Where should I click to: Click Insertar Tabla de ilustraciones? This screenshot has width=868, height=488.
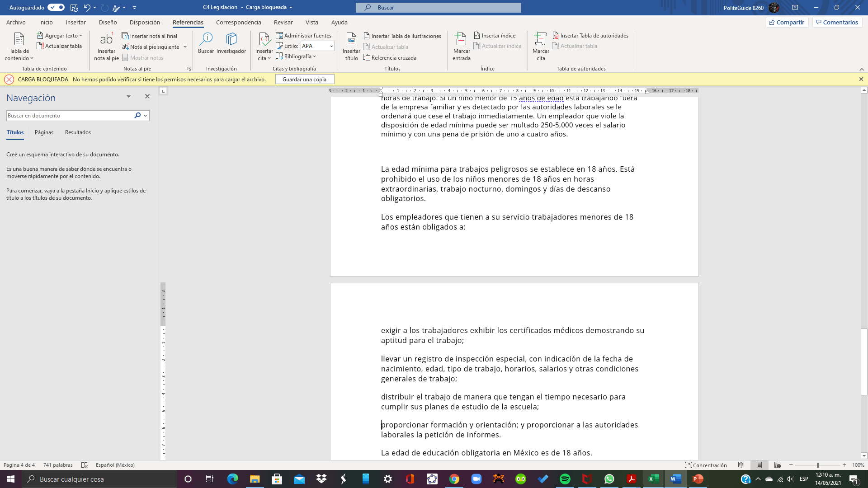[x=402, y=36]
